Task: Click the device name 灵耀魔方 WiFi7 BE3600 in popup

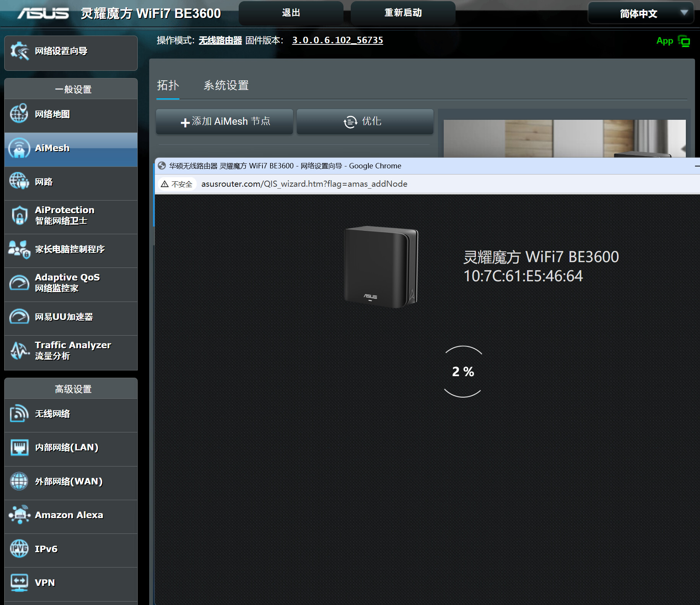Action: [541, 257]
